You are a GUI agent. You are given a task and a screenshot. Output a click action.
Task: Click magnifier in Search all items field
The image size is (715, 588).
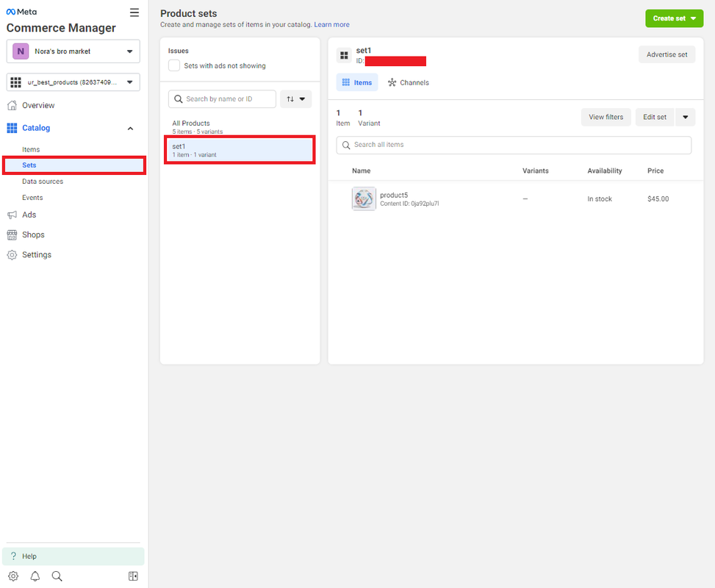point(346,145)
